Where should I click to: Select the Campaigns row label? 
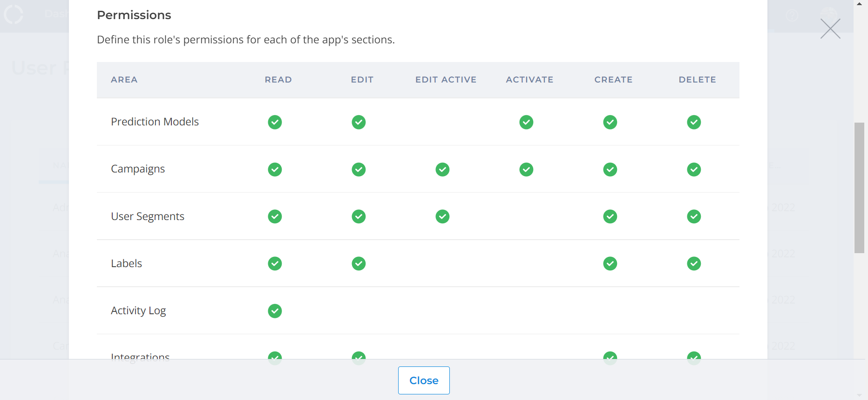click(138, 169)
